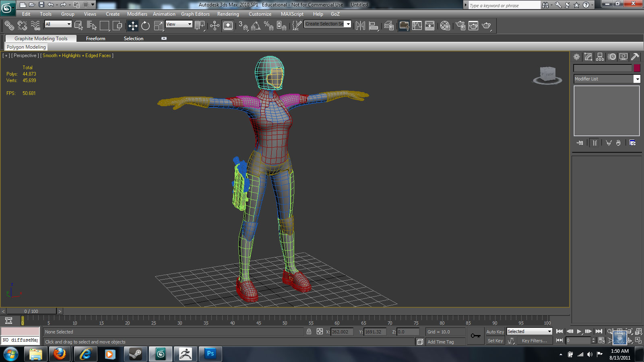Screen dimensions: 644x362
Task: Click Render Production teapot icon
Action: [487, 26]
